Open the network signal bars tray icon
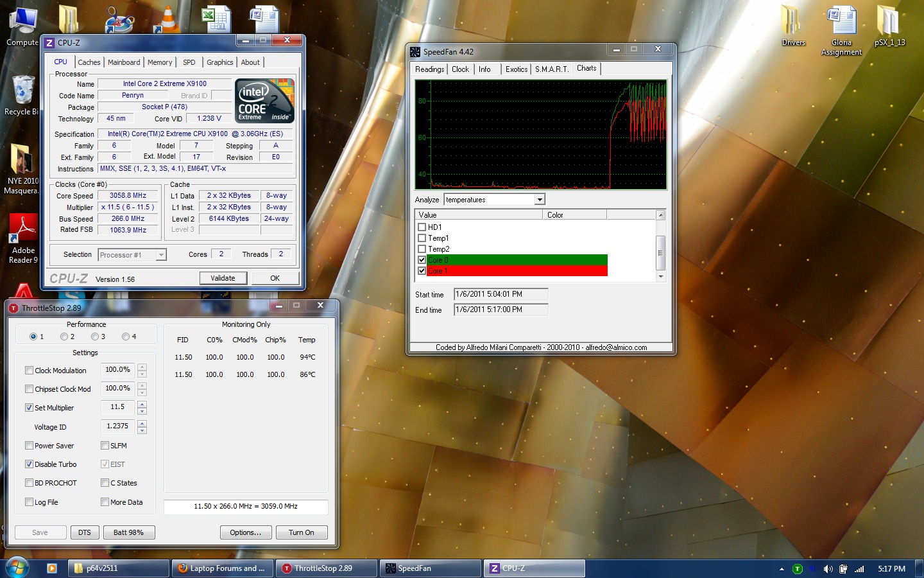Screen dimensions: 924x578 click(x=859, y=569)
